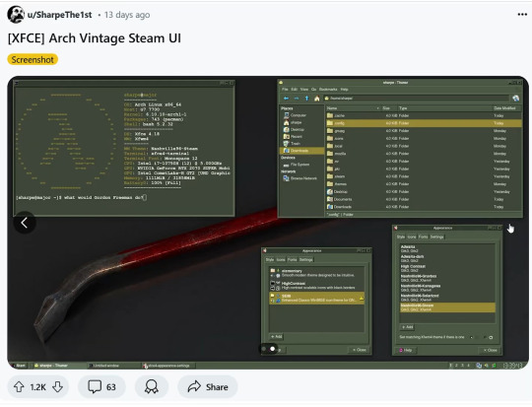
Task: Open the Bookmarks menu in Thunar
Action: pos(328,90)
